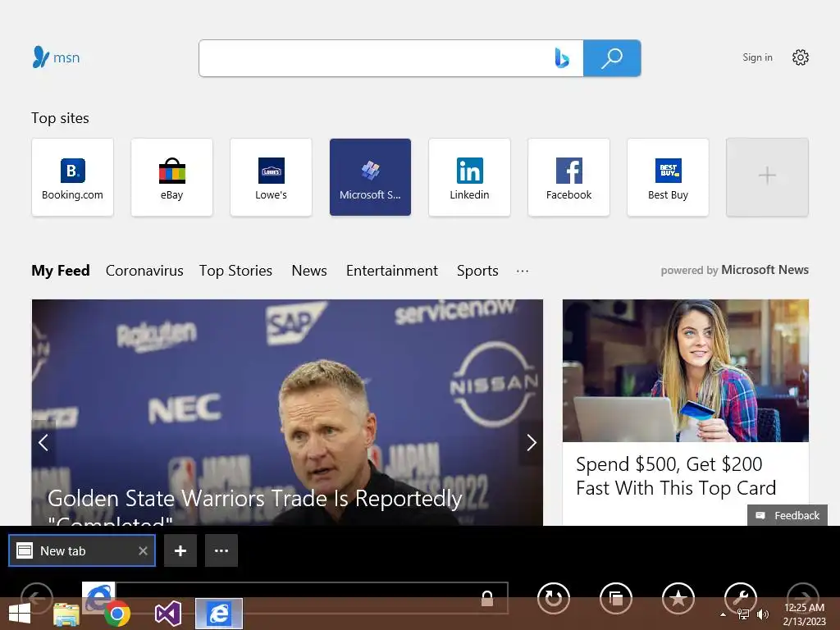The height and width of the screenshot is (630, 840).
Task: Click the volume speaker tray icon
Action: (762, 614)
